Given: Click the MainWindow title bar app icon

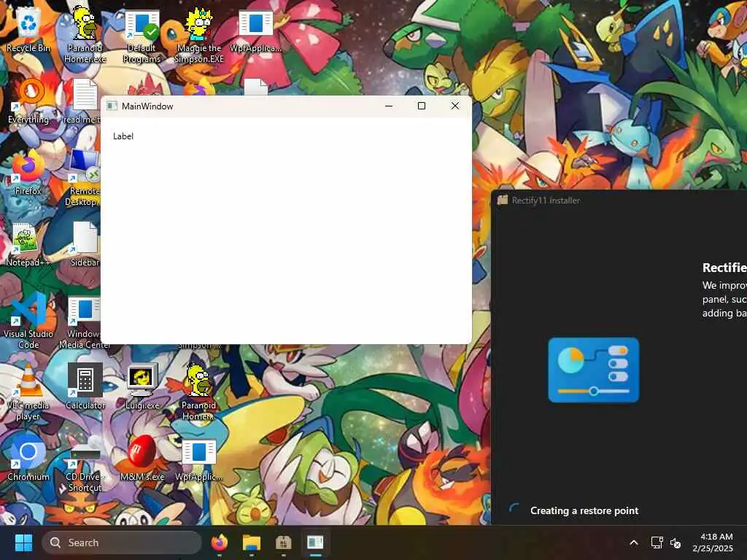Looking at the screenshot, I should (x=112, y=106).
